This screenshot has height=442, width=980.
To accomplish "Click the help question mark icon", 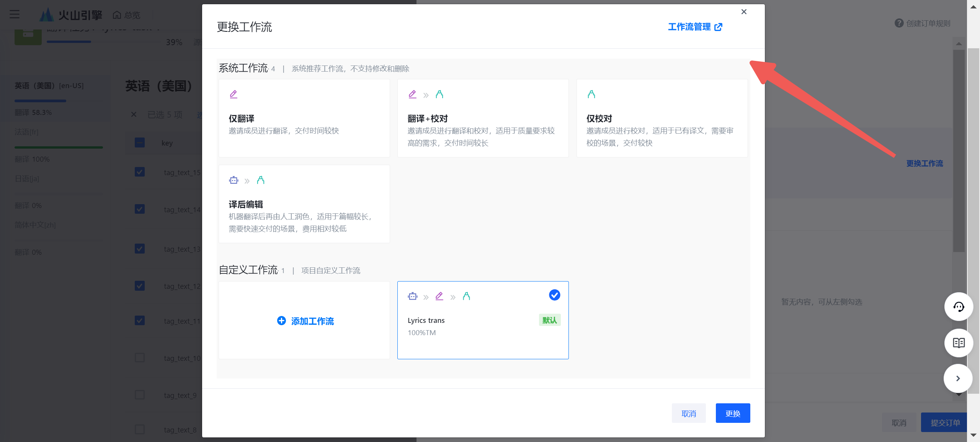I will (x=898, y=23).
